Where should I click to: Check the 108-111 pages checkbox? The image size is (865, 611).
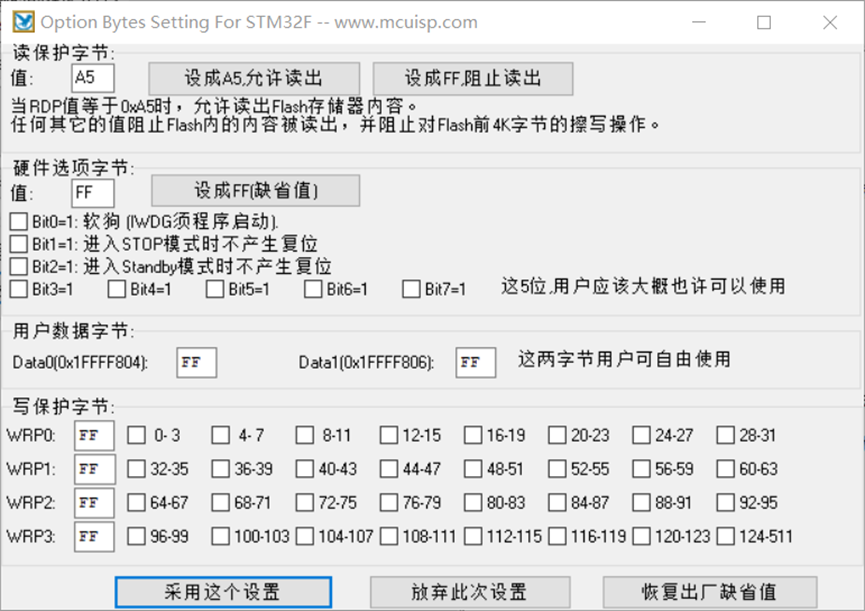point(389,536)
